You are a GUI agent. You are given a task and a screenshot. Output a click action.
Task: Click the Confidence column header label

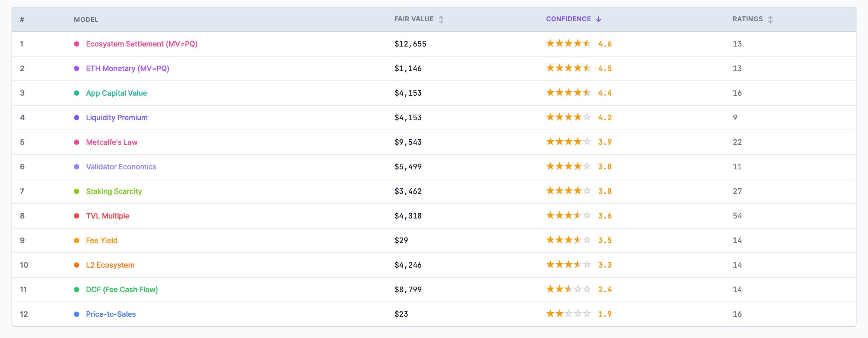coord(568,19)
